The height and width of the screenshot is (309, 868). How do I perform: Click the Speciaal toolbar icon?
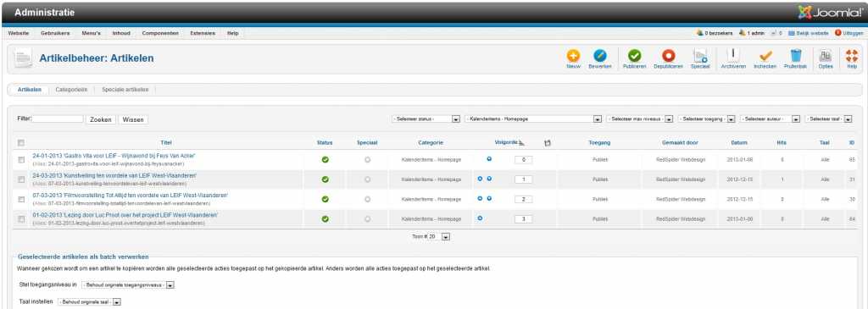tap(699, 56)
